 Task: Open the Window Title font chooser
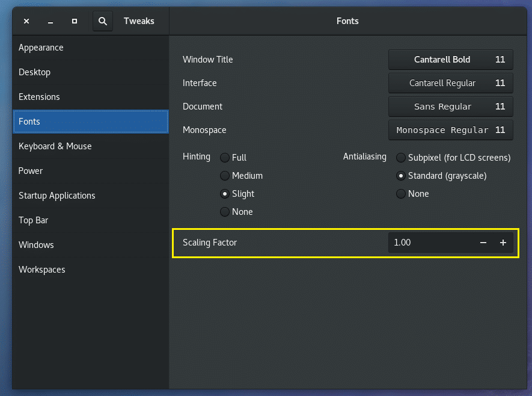pos(450,59)
